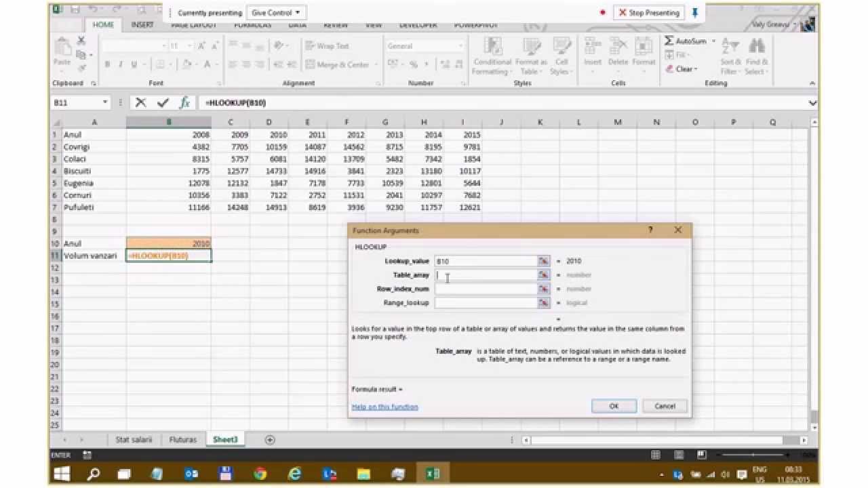868x488 pixels.
Task: Click the Outlook icon on taskbar
Action: point(192,474)
